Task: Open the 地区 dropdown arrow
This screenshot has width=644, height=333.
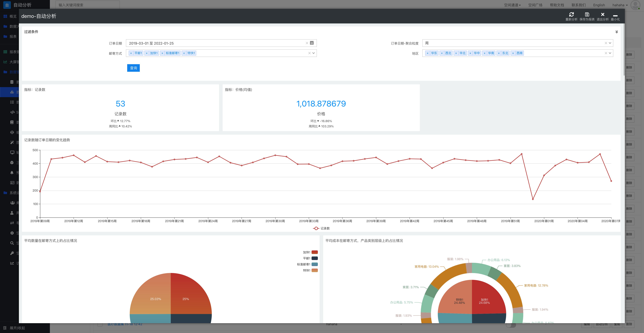Action: point(610,53)
